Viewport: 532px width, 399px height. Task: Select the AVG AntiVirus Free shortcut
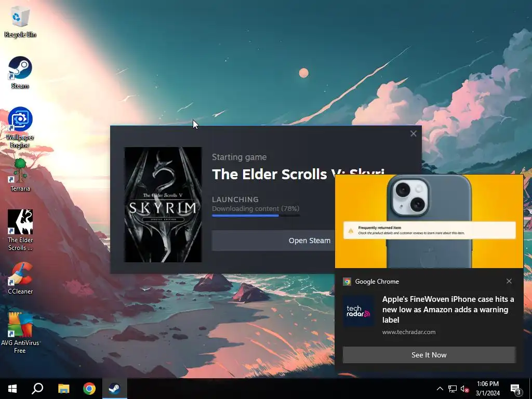[20, 333]
